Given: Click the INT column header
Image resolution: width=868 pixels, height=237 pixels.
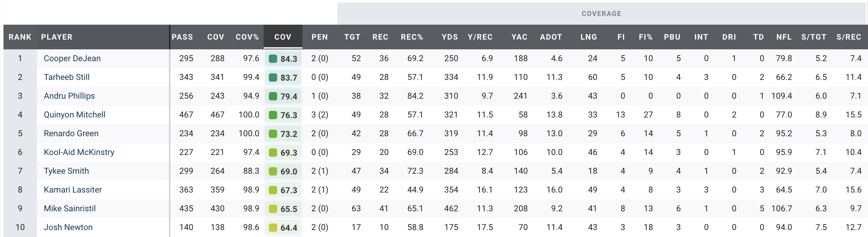Looking at the screenshot, I should 701,37.
